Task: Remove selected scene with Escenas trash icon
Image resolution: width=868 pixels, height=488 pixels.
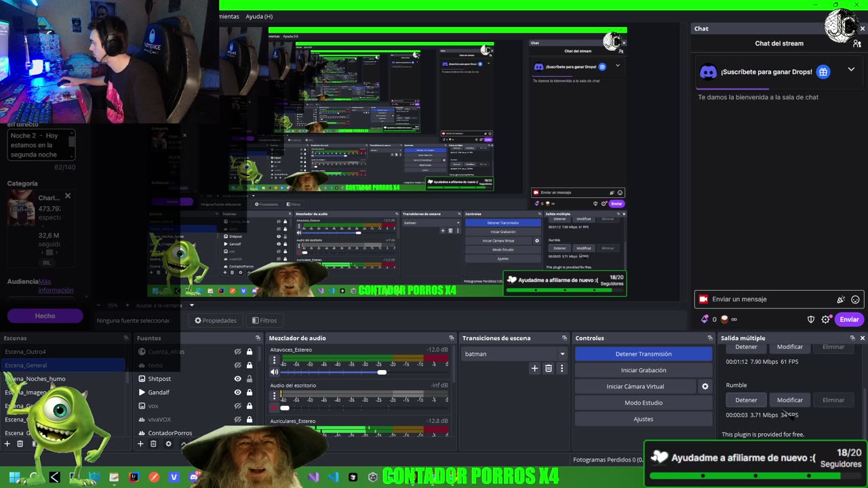Action: (20, 444)
